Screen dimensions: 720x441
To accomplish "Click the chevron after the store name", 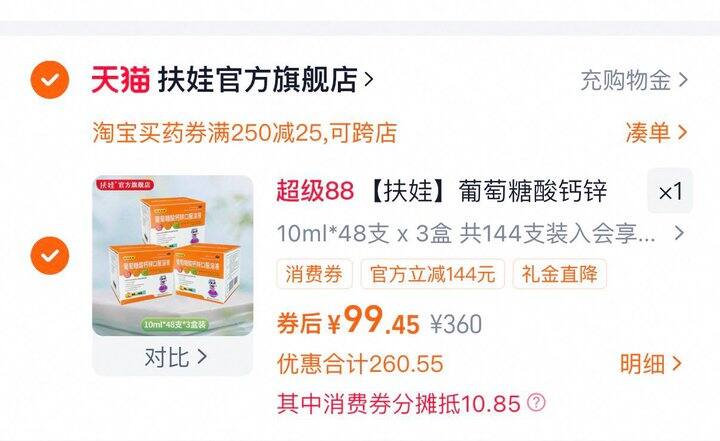I will point(368,80).
